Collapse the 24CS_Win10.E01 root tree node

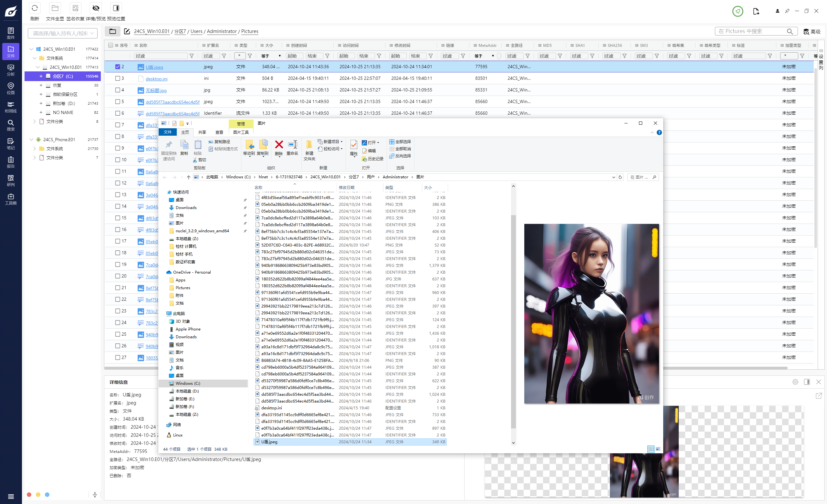pyautogui.click(x=32, y=49)
